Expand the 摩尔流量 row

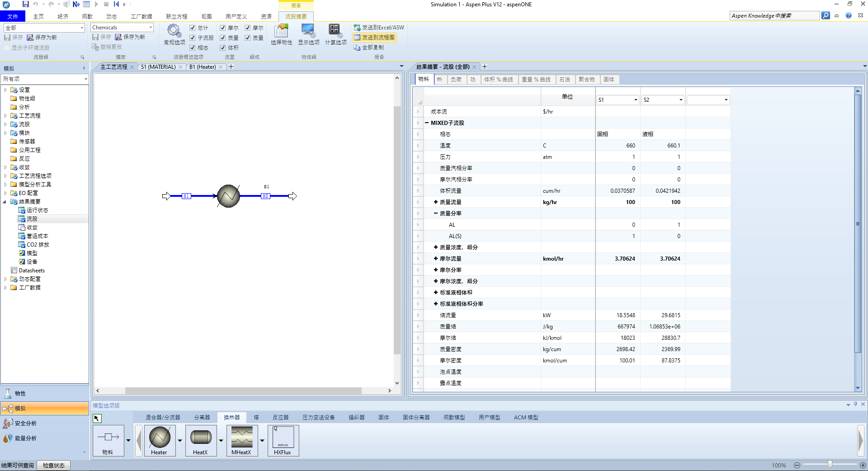[x=436, y=259]
